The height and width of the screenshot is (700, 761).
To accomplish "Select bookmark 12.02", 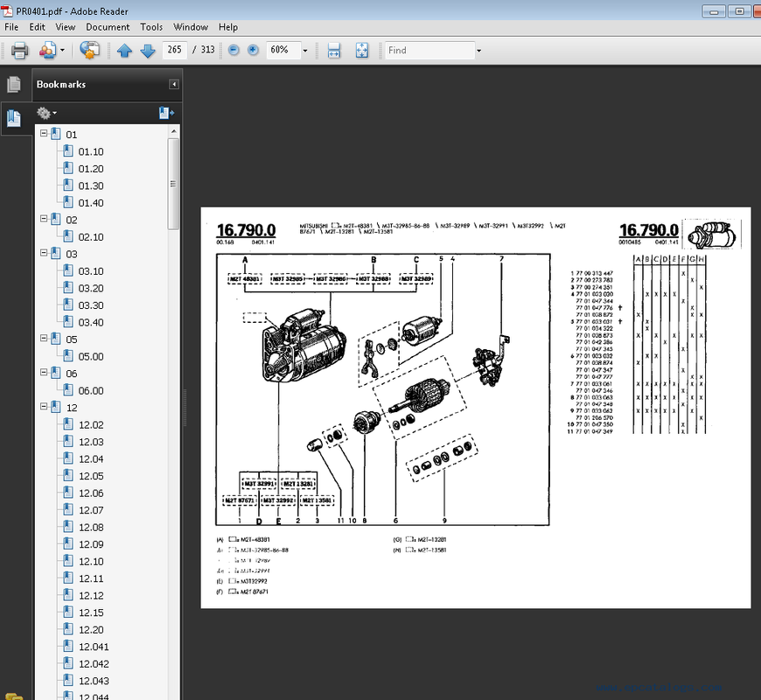I will (91, 425).
